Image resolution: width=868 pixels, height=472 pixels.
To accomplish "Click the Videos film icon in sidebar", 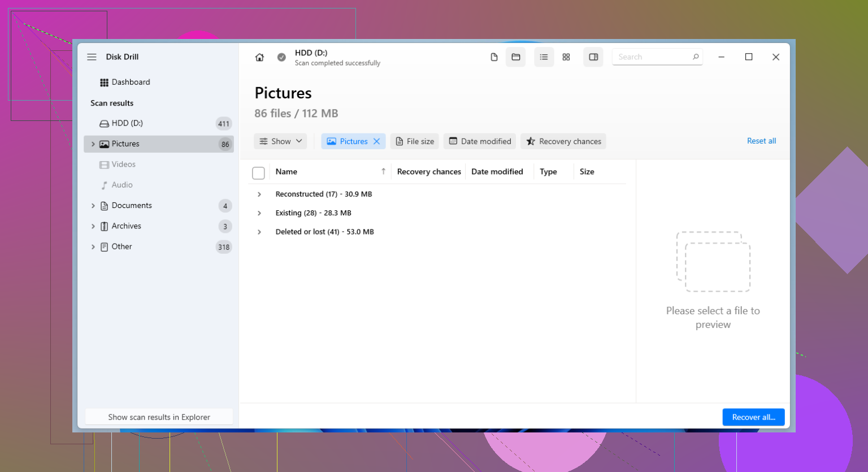I will click(x=104, y=165).
